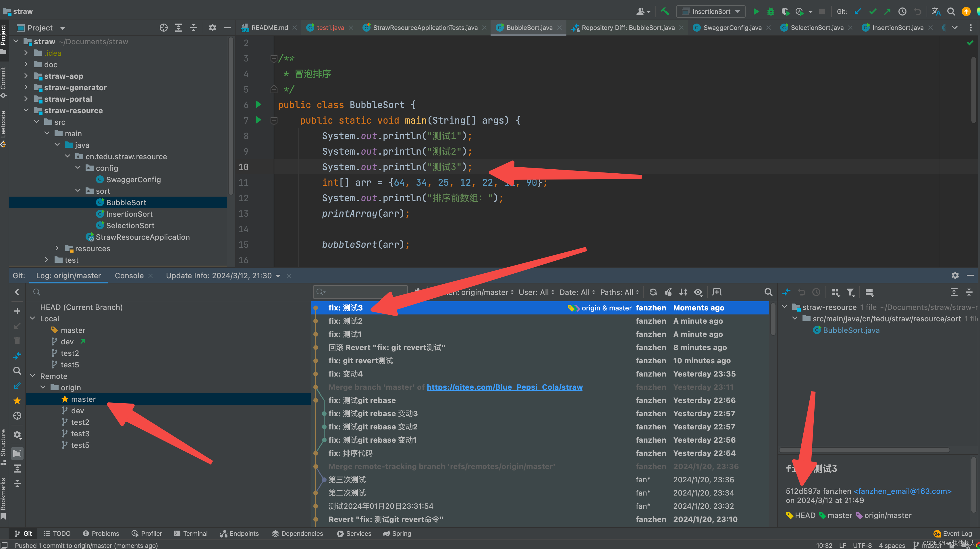Toggle Event Log tool window
The width and height of the screenshot is (980, 549).
(953, 533)
